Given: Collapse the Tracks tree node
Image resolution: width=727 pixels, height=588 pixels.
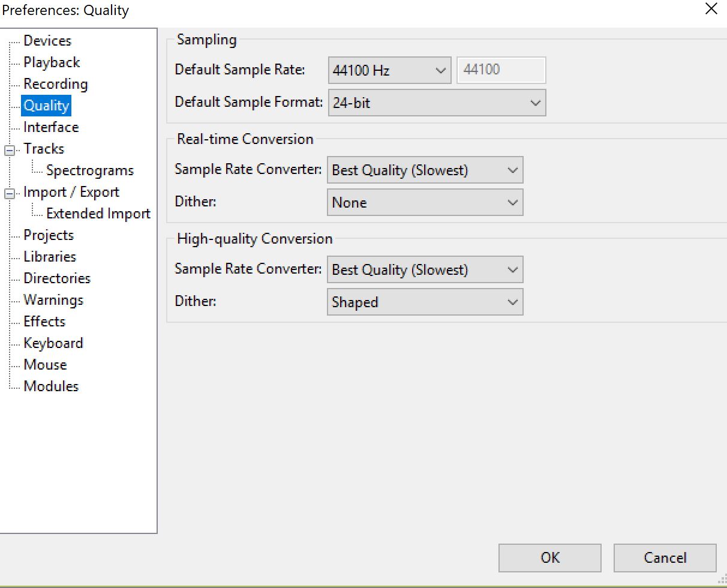Looking at the screenshot, I should pyautogui.click(x=10, y=149).
